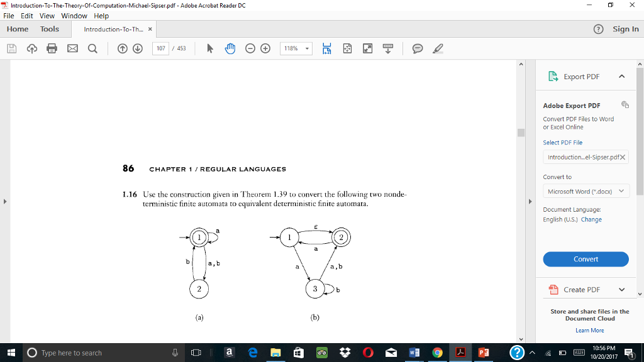Save the PDF with the save icon
Screen dimensions: 644x362
click(x=11, y=48)
